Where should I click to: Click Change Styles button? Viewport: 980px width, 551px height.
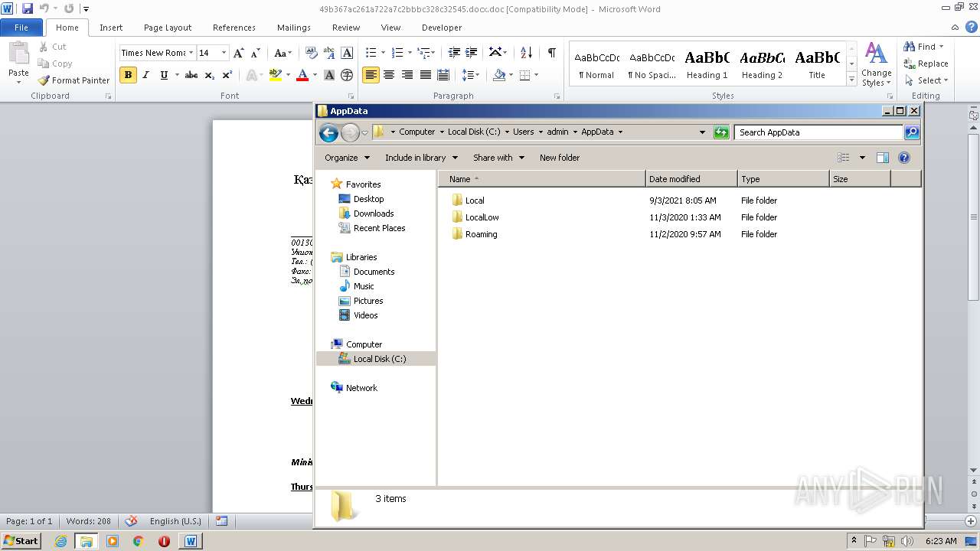[x=876, y=64]
